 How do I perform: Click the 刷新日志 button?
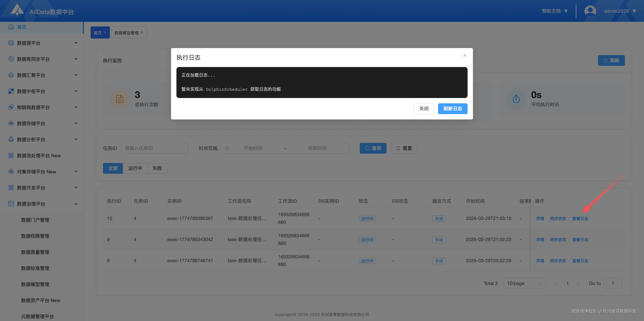452,109
